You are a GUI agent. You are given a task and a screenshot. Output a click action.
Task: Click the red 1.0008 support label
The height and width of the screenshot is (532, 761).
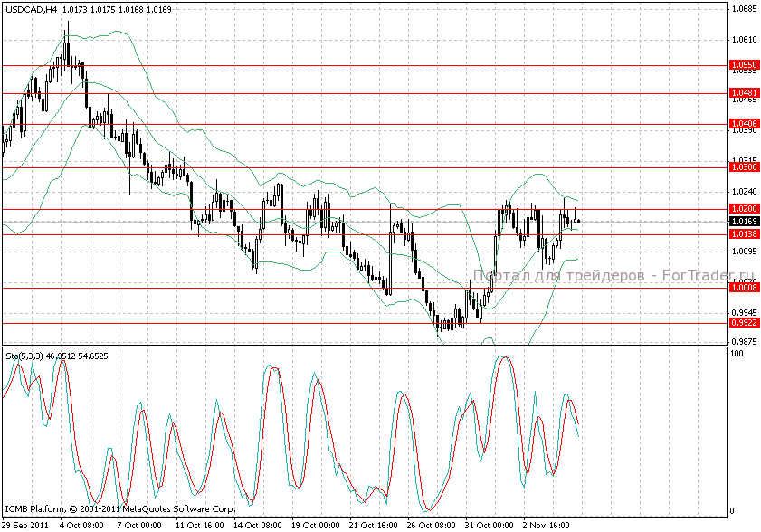(744, 287)
